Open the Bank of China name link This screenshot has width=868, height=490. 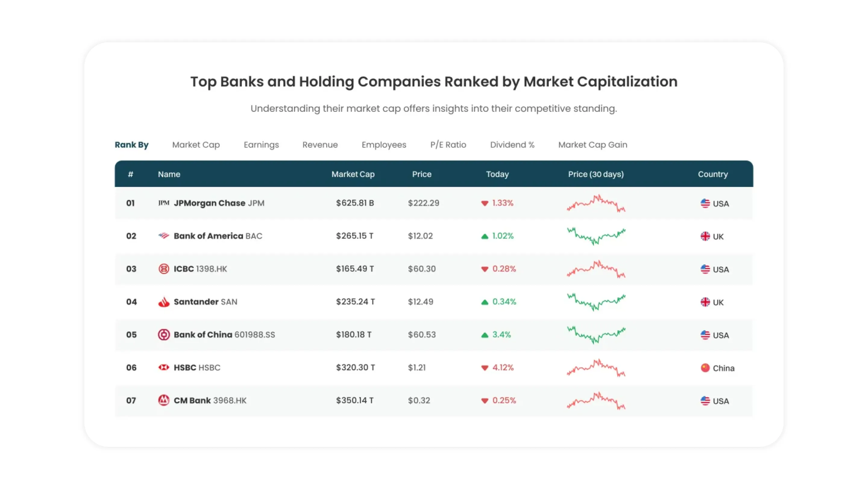tap(203, 335)
